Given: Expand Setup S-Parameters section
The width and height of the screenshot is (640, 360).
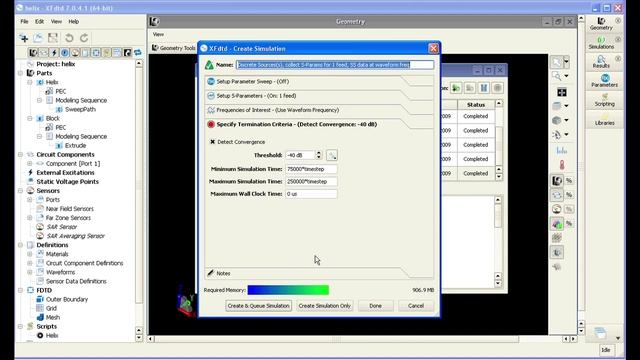Looking at the screenshot, I should pyautogui.click(x=318, y=96).
